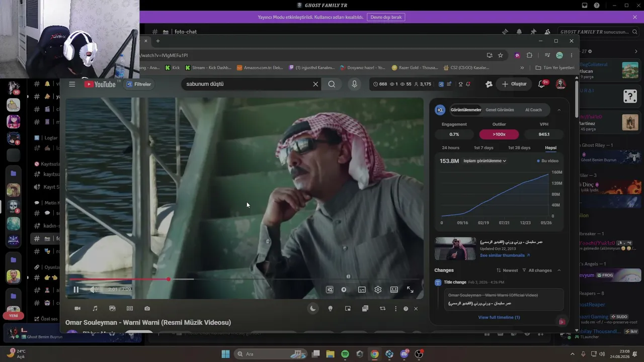
Task: Open Discord pinned messages icon
Action: (x=533, y=32)
